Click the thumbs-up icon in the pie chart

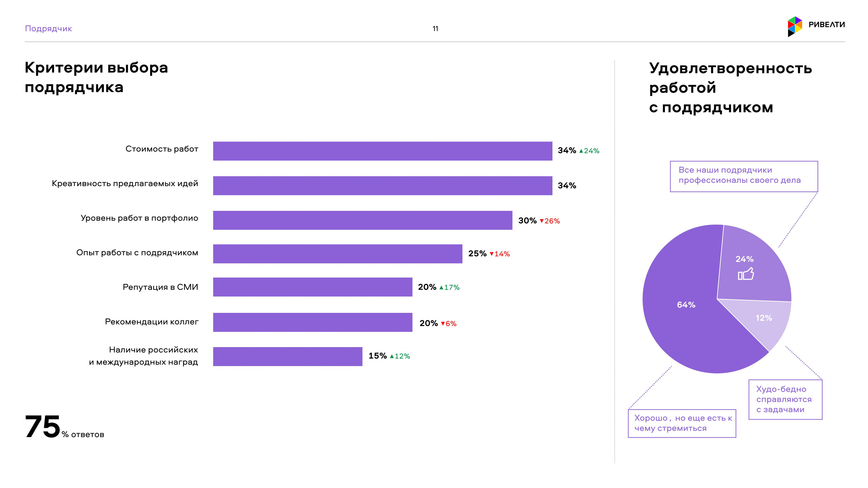746,274
